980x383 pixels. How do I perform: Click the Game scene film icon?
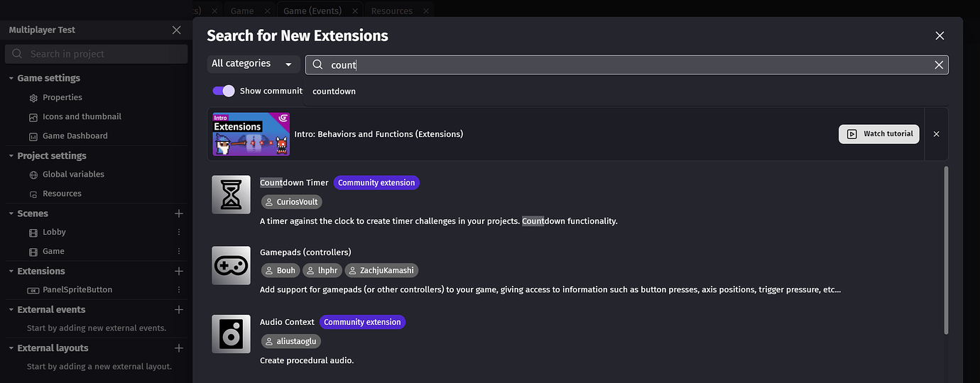[x=33, y=252]
